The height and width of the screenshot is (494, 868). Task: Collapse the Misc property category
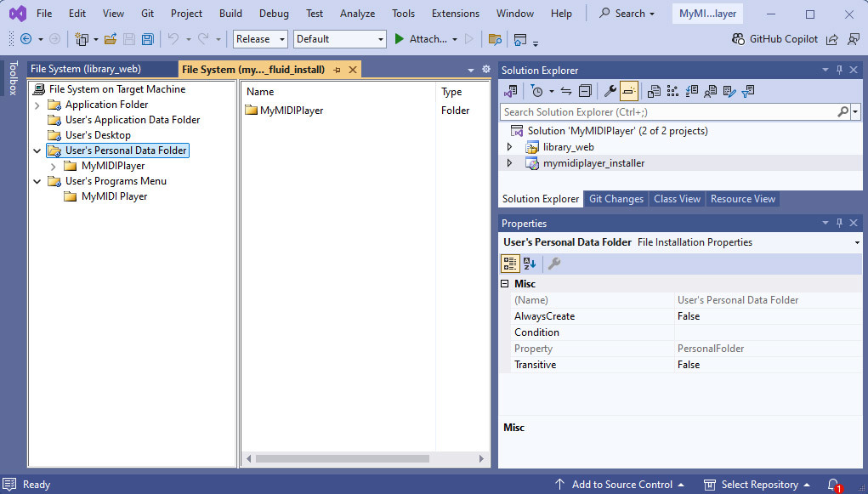[x=505, y=283]
